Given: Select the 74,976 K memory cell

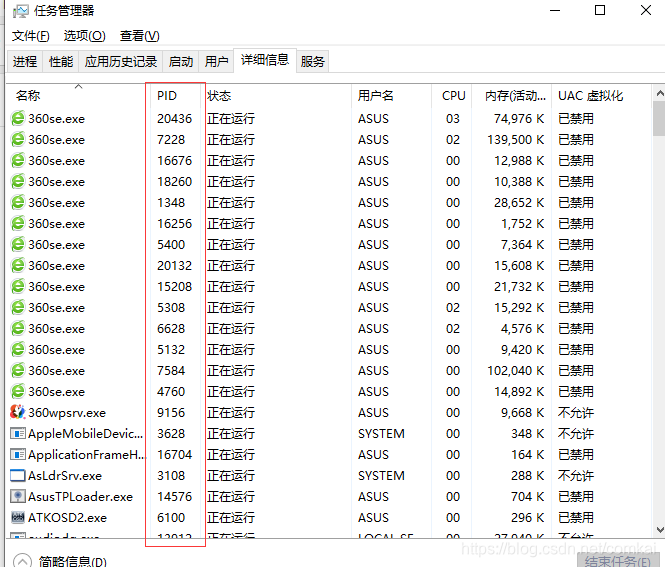Looking at the screenshot, I should pos(519,118).
